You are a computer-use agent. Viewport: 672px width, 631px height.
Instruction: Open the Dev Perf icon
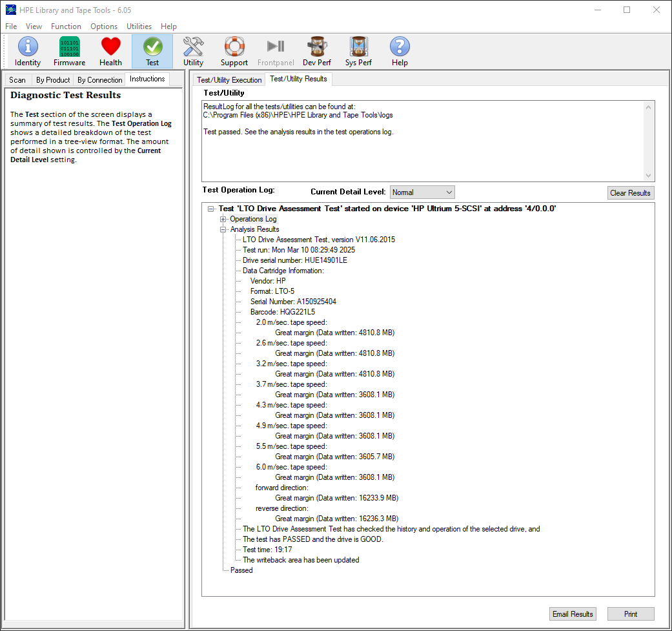coord(317,52)
